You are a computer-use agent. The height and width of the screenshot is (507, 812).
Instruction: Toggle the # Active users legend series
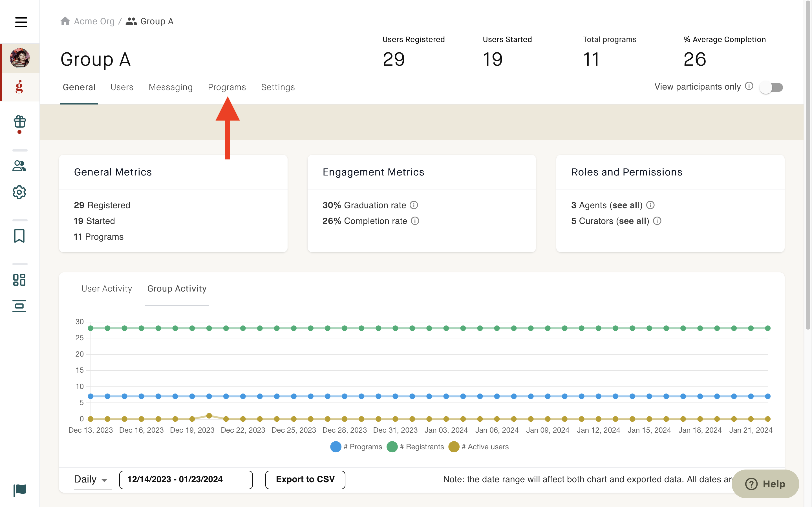(478, 447)
